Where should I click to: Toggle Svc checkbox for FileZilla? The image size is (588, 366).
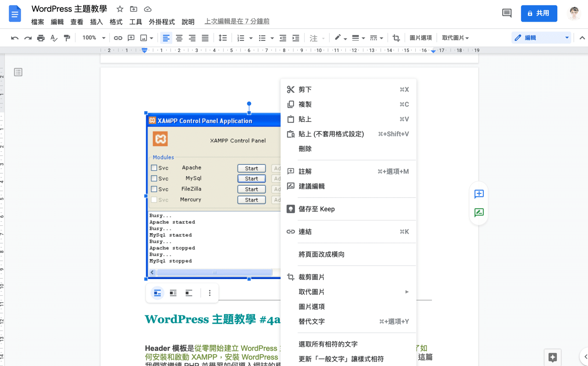coord(154,189)
